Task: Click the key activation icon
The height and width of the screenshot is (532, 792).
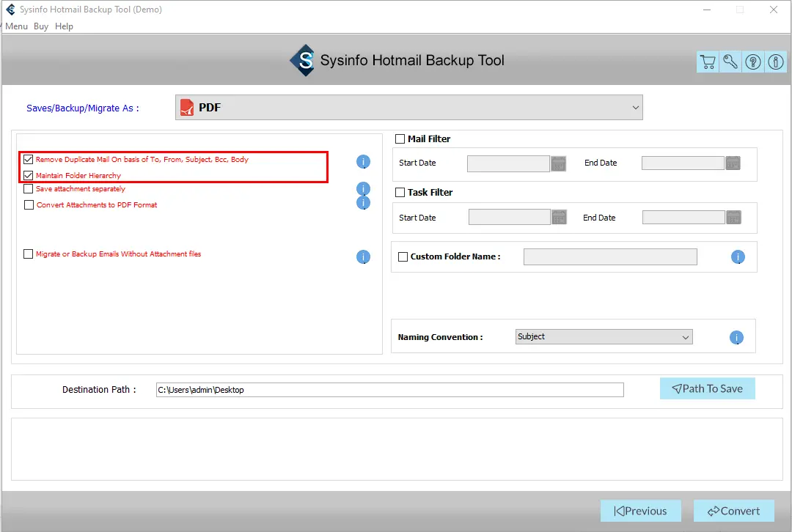Action: tap(730, 62)
